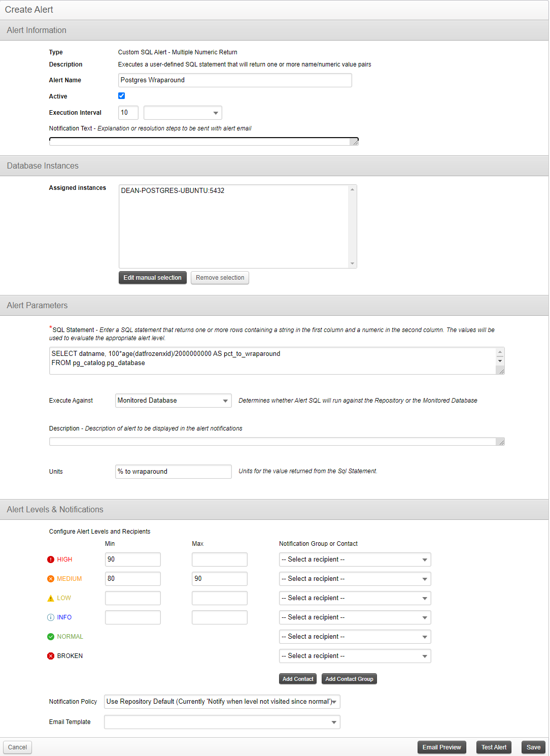
Task: Click SQL Statement scroll down arrow
Action: tap(500, 361)
